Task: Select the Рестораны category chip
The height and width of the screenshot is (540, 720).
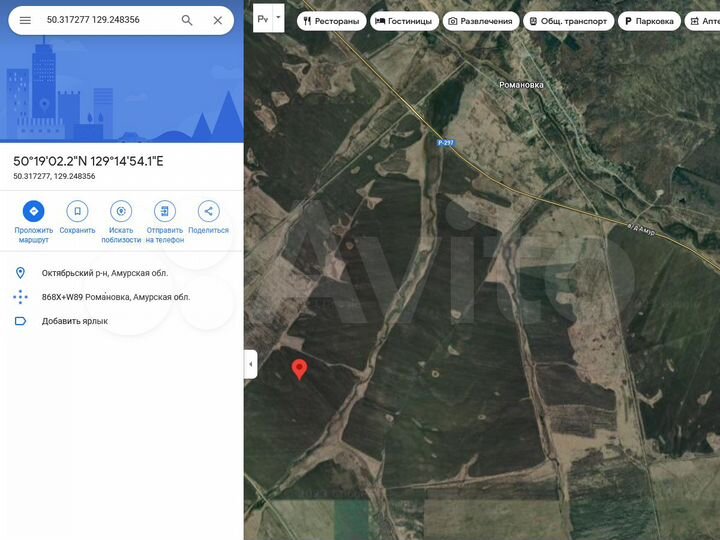Action: tap(331, 21)
